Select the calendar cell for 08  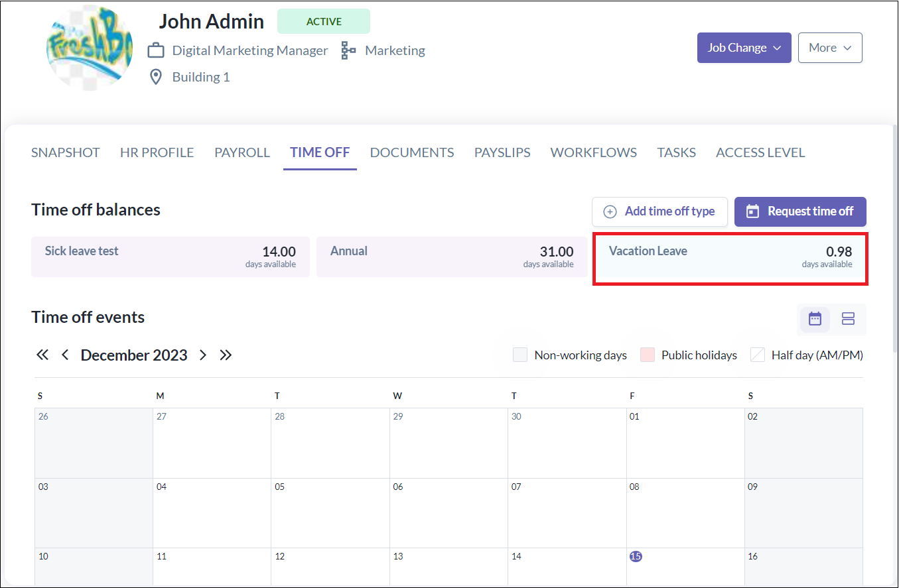tap(685, 513)
